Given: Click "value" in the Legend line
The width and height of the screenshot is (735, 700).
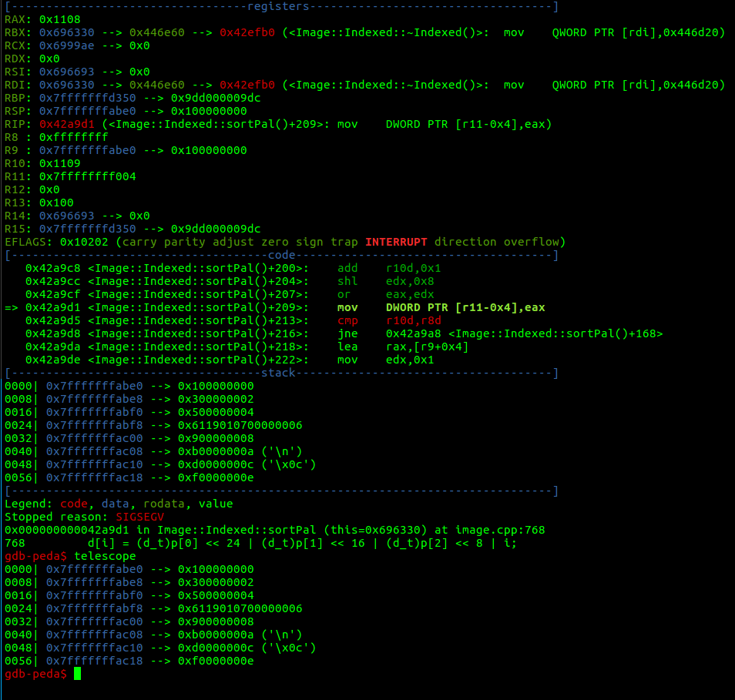Looking at the screenshot, I should click(216, 504).
